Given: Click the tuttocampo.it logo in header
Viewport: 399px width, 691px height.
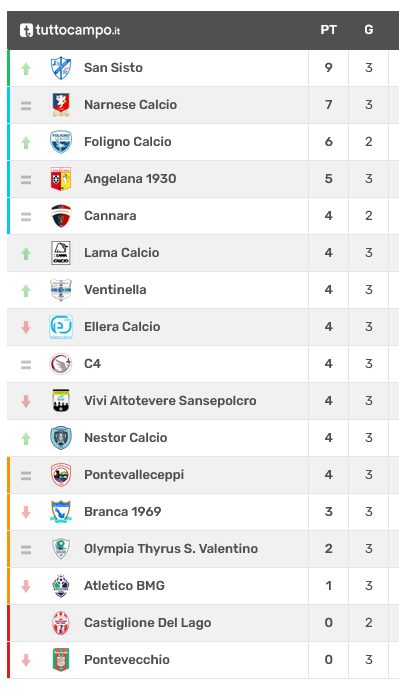Looking at the screenshot, I should (x=70, y=30).
